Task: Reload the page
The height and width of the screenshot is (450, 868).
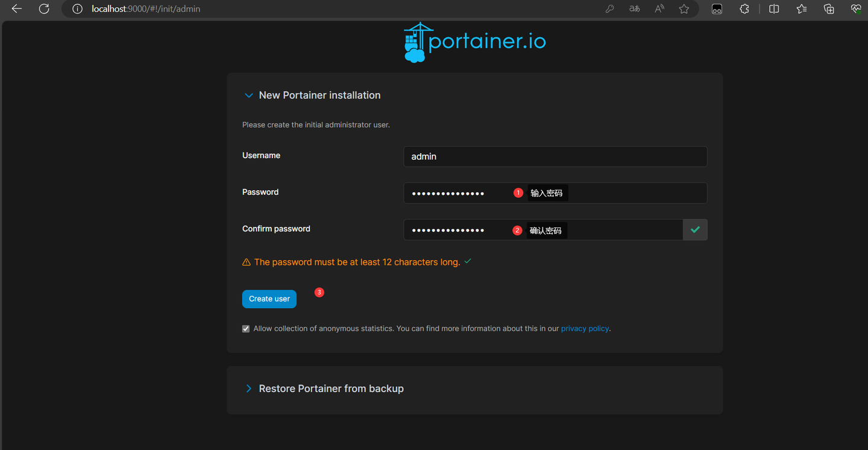Action: tap(43, 8)
